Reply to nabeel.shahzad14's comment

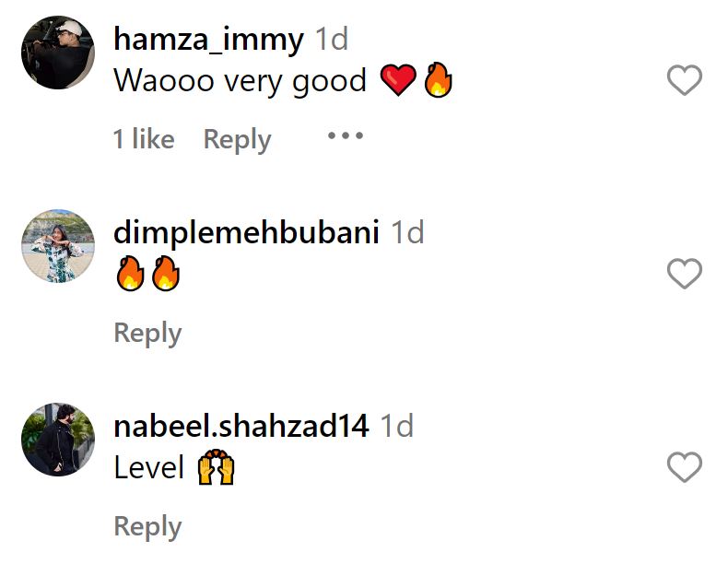[147, 526]
